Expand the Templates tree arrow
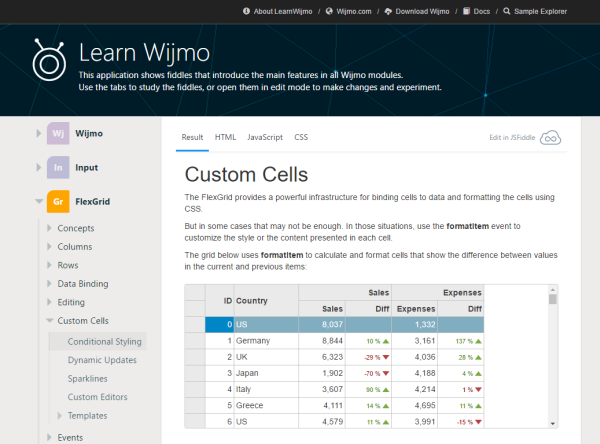 pos(59,415)
